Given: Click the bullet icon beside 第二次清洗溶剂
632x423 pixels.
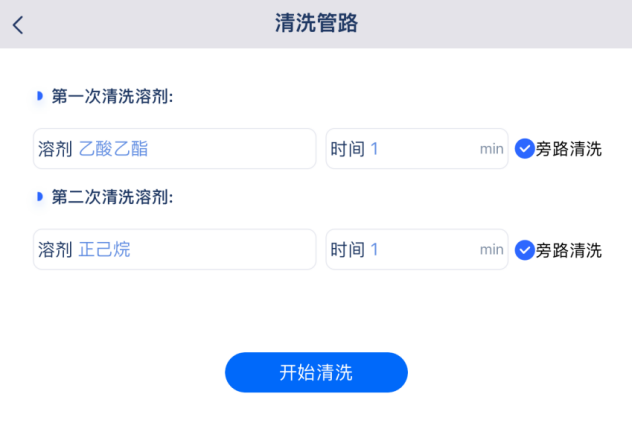Looking at the screenshot, I should pos(40,196).
